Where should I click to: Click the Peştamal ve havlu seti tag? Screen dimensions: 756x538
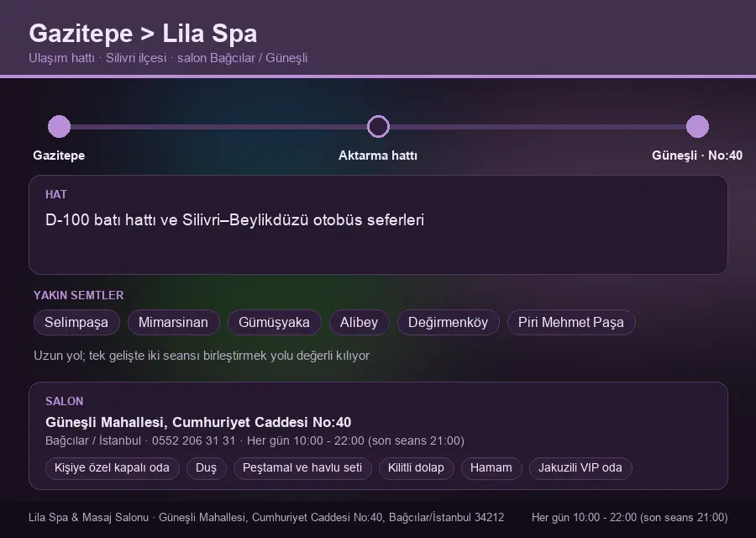point(302,468)
